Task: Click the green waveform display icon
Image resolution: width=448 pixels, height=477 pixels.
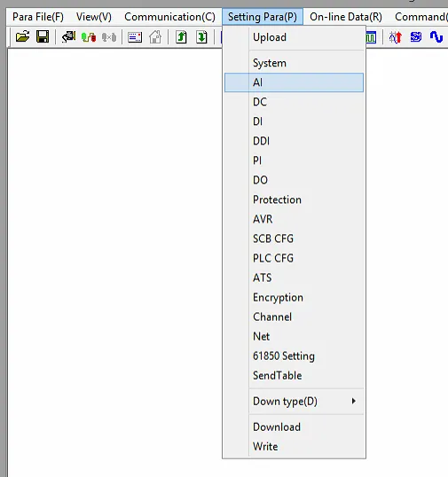Action: pyautogui.click(x=371, y=37)
